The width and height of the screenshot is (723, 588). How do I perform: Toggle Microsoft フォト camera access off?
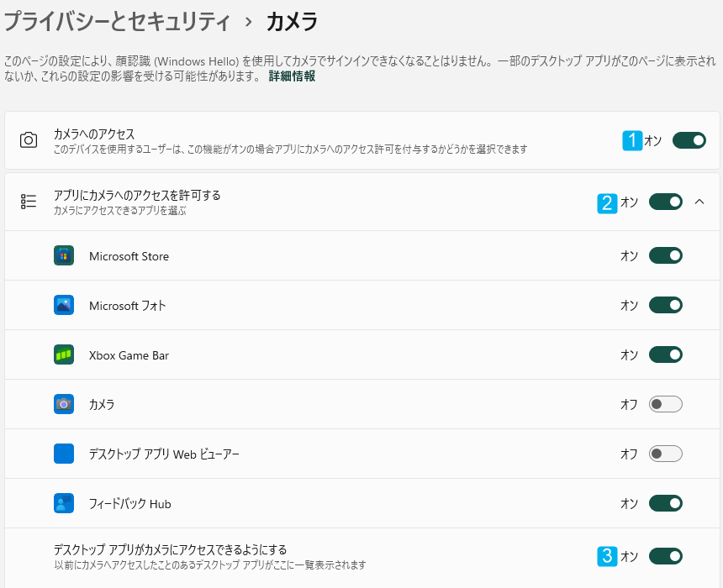pos(665,305)
